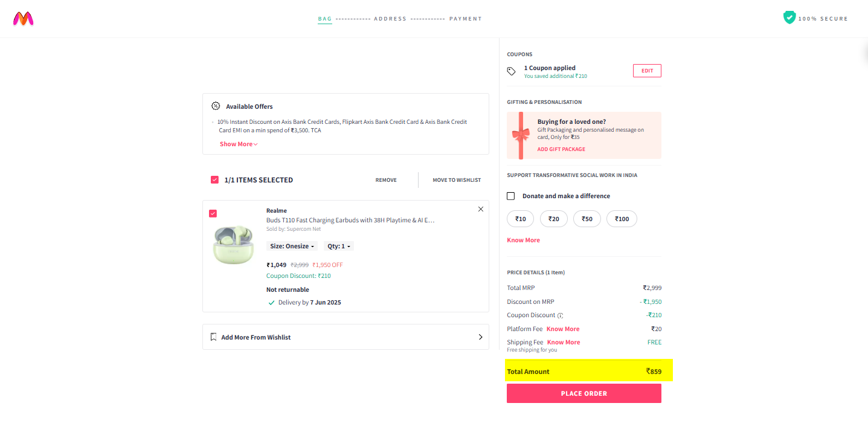The height and width of the screenshot is (432, 868).
Task: Remove Realme earbuds using X icon
Action: pyautogui.click(x=481, y=209)
